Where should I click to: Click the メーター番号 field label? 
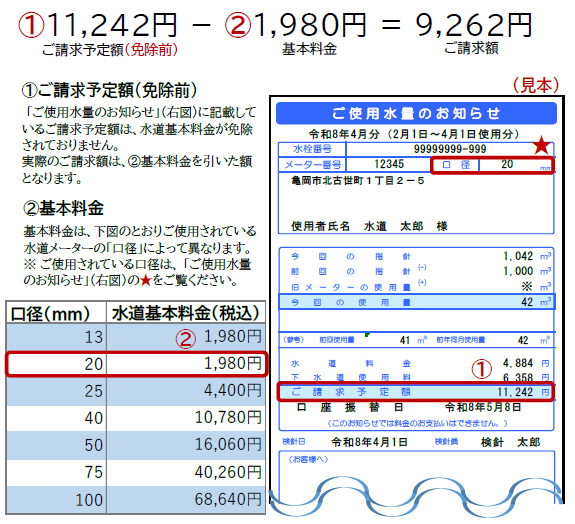tap(313, 164)
